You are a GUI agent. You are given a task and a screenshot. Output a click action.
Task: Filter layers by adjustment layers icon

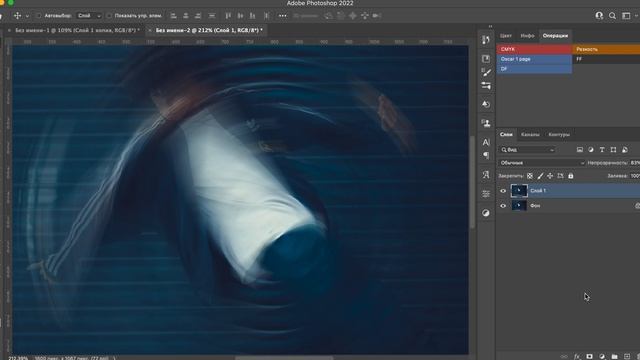coord(591,150)
